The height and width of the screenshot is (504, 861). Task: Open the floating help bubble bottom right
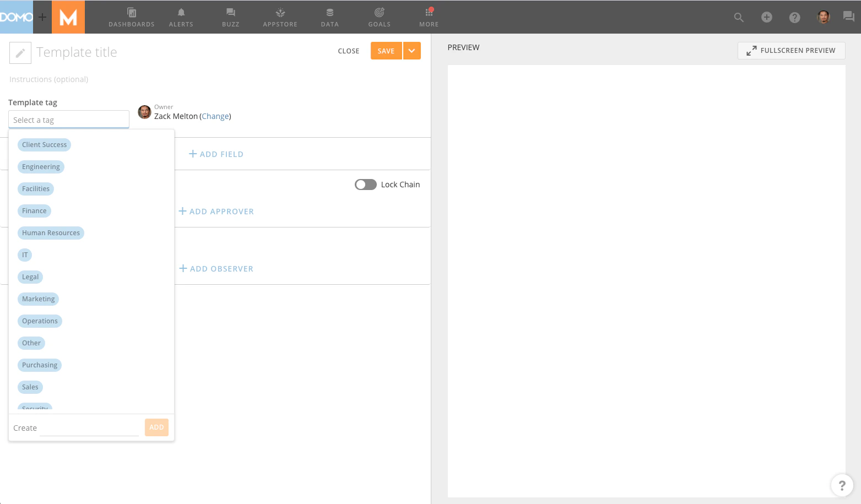coord(842,485)
